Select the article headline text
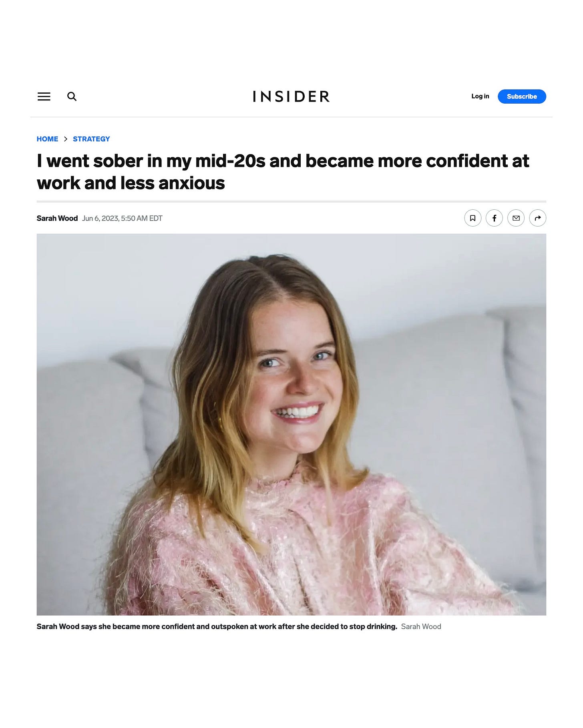Image resolution: width=583 pixels, height=728 pixels. coord(283,172)
